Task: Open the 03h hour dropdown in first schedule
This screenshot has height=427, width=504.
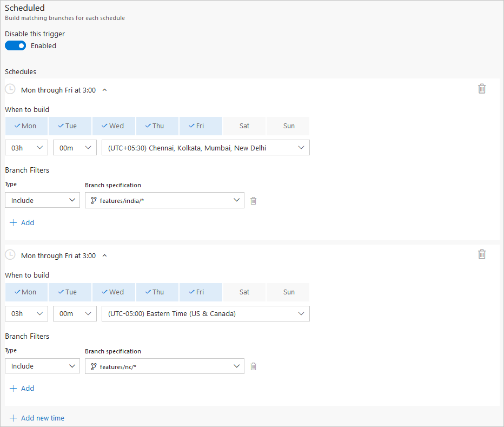Action: pyautogui.click(x=26, y=148)
